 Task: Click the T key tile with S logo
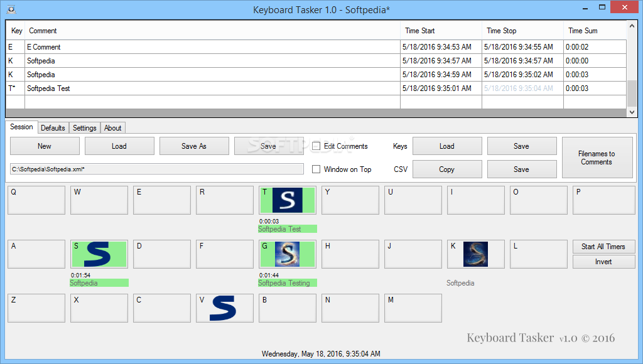tap(288, 200)
